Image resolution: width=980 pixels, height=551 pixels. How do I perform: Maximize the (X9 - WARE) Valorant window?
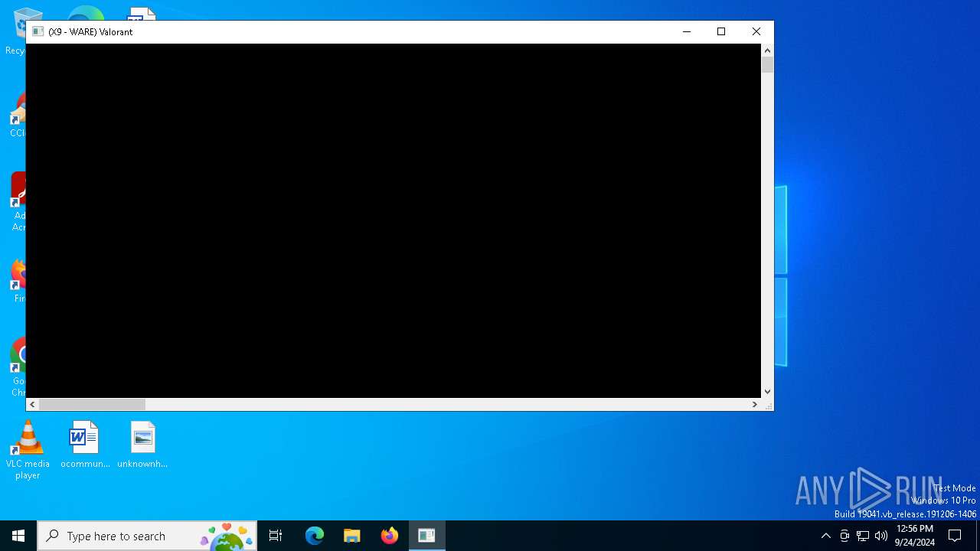(x=721, y=31)
